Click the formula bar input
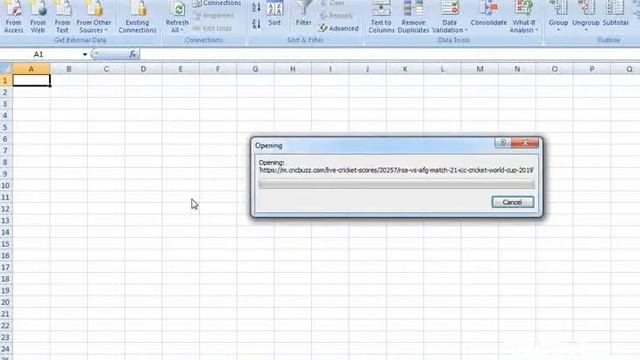The height and width of the screenshot is (360, 640). (390, 54)
